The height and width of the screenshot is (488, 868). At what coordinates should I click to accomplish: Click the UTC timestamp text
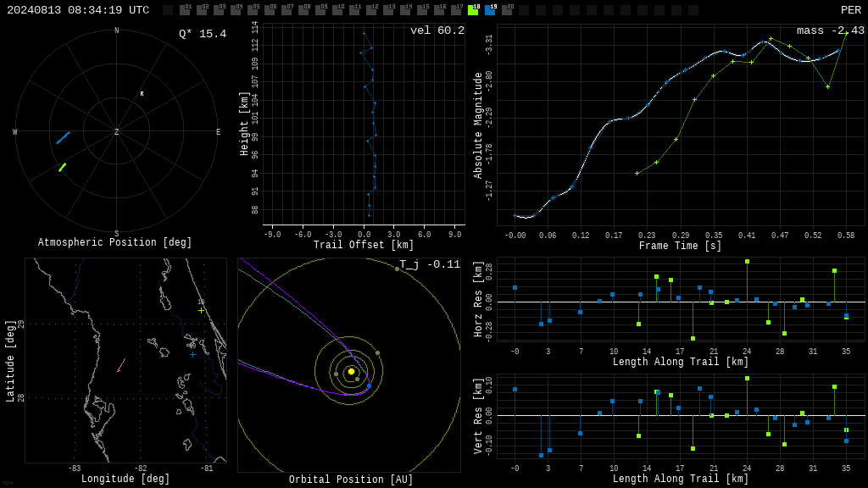pos(78,10)
